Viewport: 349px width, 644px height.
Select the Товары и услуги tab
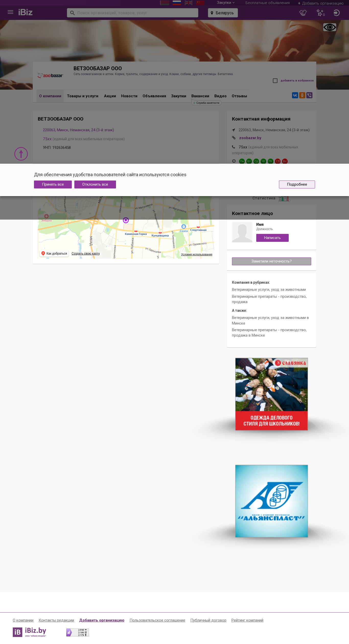click(83, 96)
